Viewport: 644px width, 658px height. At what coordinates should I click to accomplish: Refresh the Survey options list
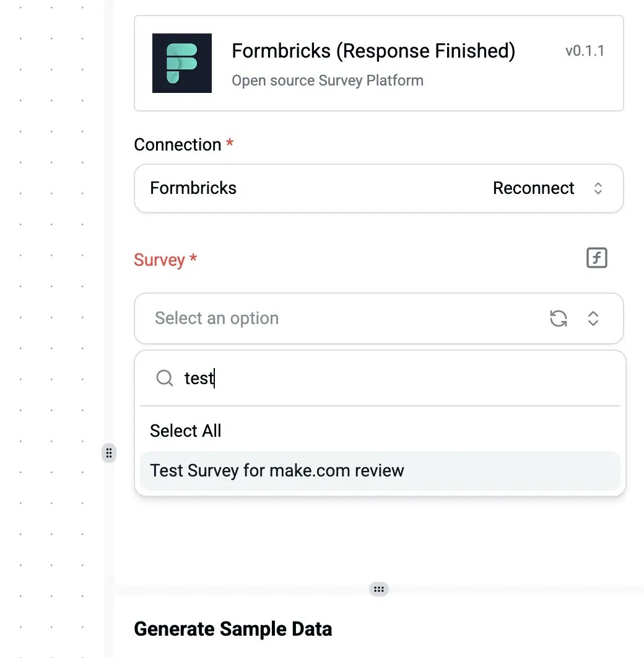559,318
